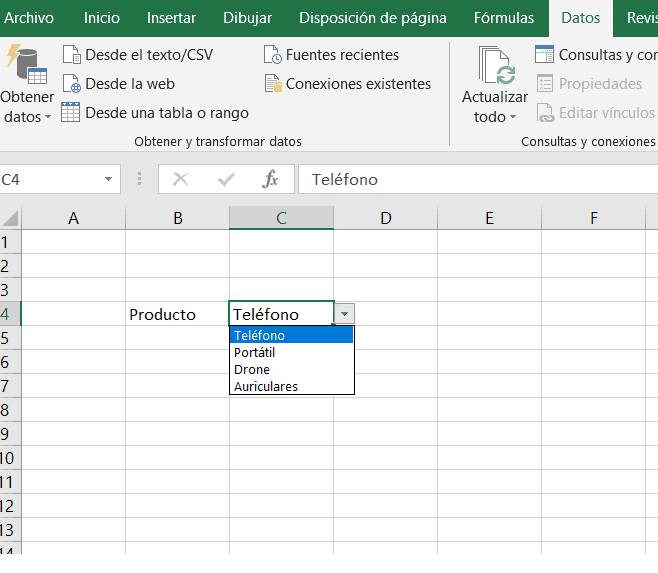
Task: Confirm entry with the checkmark icon
Action: pos(226,180)
